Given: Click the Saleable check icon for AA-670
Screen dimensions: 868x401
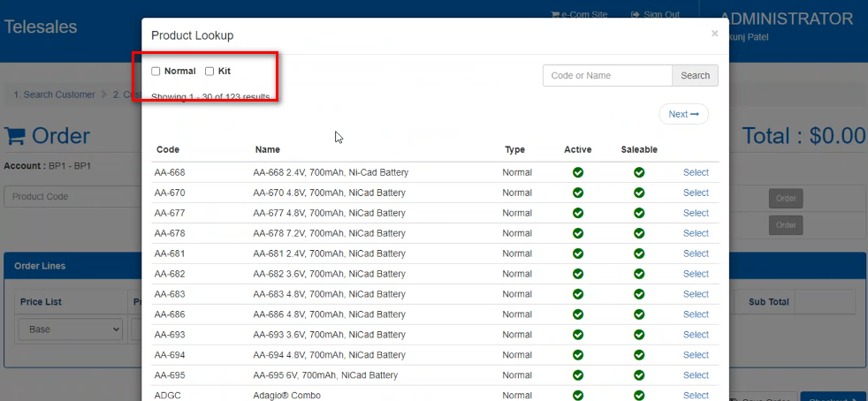Looking at the screenshot, I should (x=639, y=193).
